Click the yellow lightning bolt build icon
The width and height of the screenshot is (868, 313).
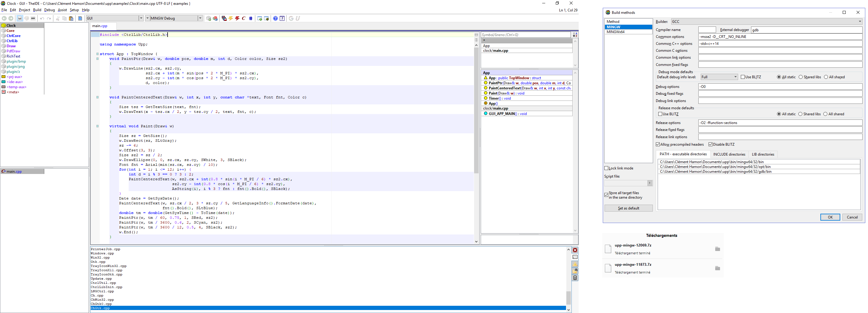pyautogui.click(x=231, y=19)
